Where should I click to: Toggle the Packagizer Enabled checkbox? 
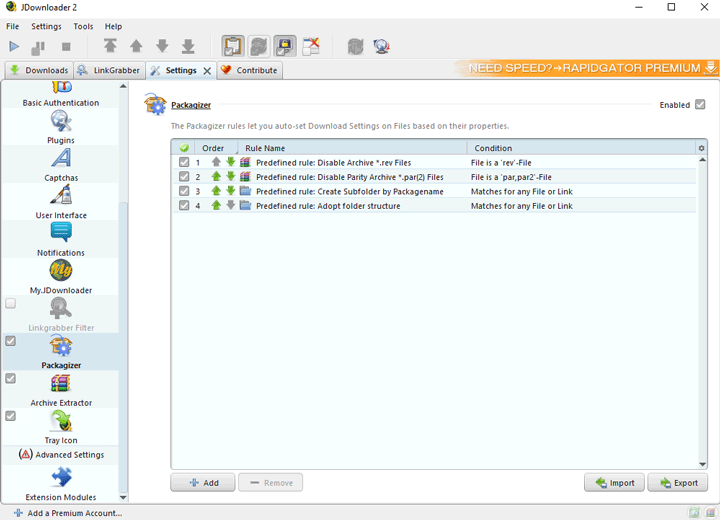tap(700, 105)
